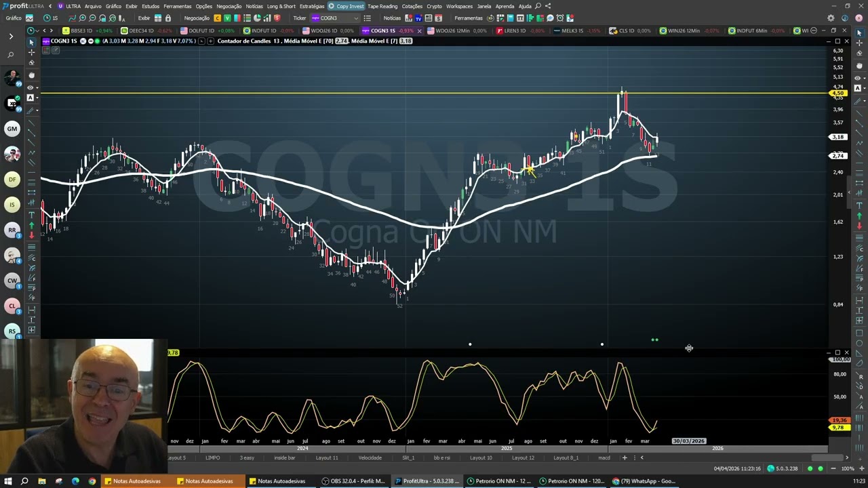Switch to the INDFUT 1D chart tab

269,30
